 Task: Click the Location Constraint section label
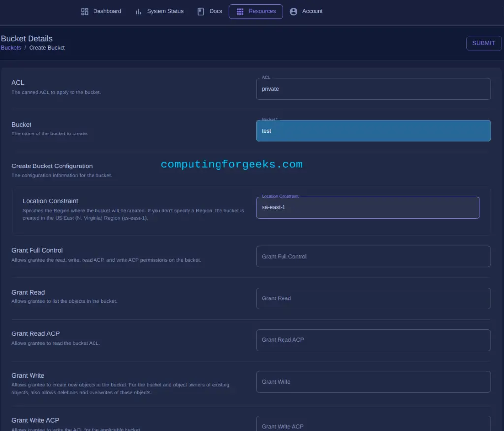click(50, 201)
